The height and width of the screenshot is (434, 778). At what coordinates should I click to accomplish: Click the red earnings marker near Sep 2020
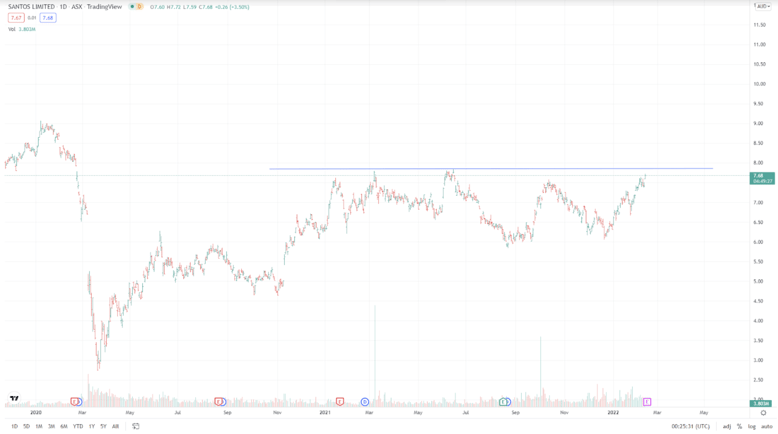pos(218,402)
